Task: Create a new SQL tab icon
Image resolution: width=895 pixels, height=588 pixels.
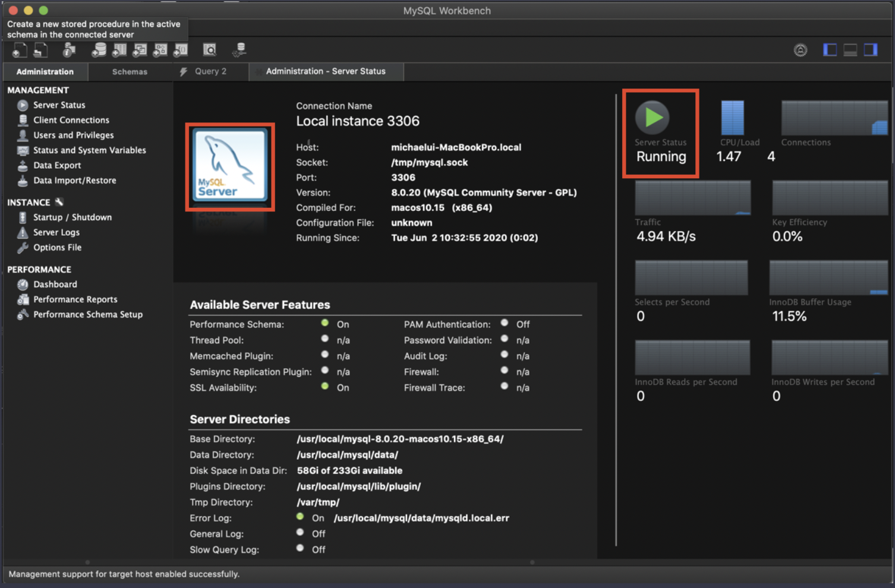Action: 20,50
